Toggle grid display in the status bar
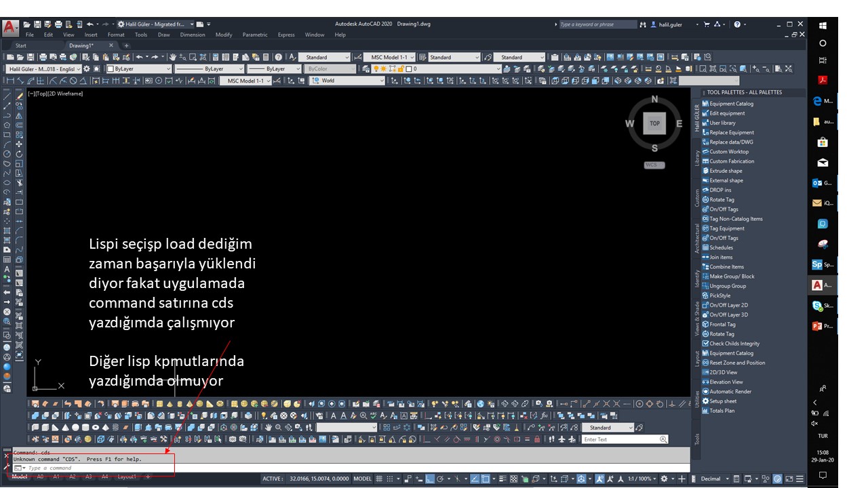This screenshot has height=488, width=868. point(378,478)
